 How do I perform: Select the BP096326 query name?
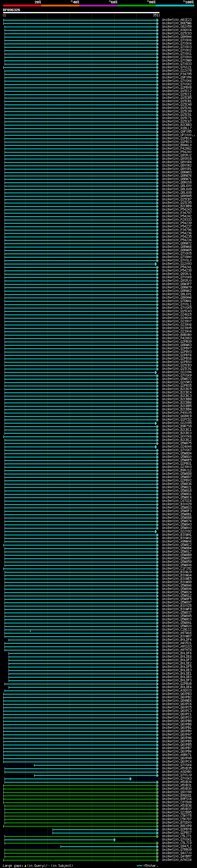pos(11,10)
